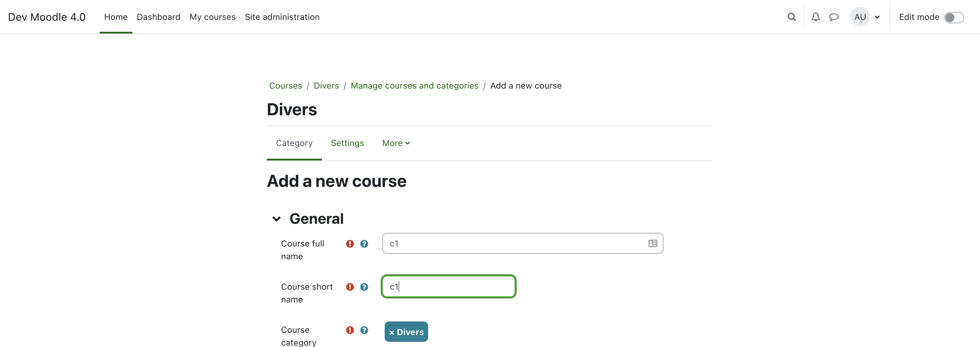The height and width of the screenshot is (347, 980).
Task: Show help for Course short name
Action: coord(364,287)
